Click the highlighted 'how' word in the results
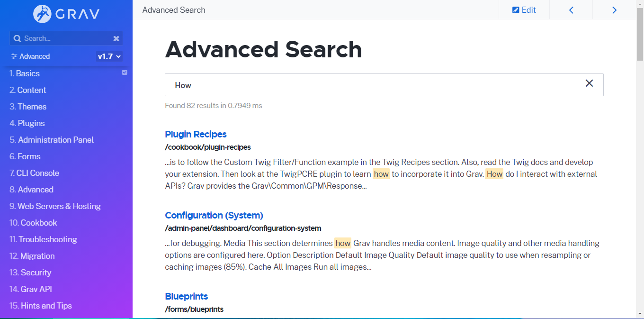644x319 pixels. tap(381, 173)
